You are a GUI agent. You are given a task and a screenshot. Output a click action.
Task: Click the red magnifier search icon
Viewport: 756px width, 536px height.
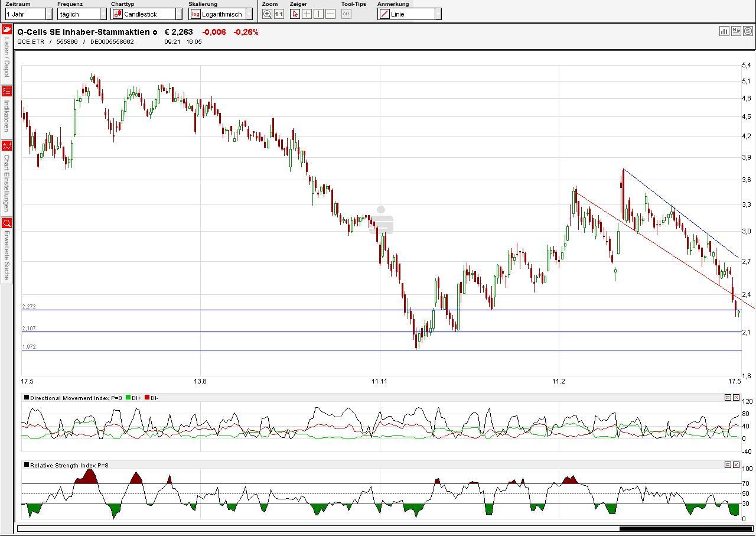pos(6,223)
